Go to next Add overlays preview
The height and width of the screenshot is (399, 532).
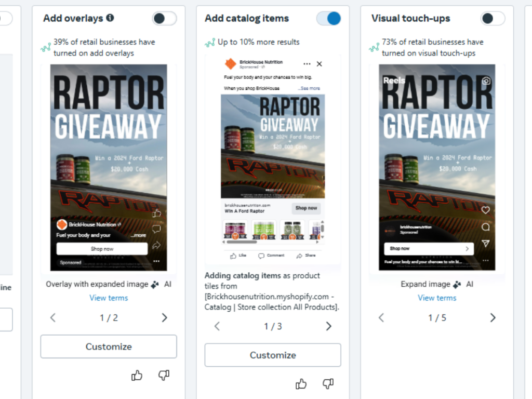[x=165, y=317]
